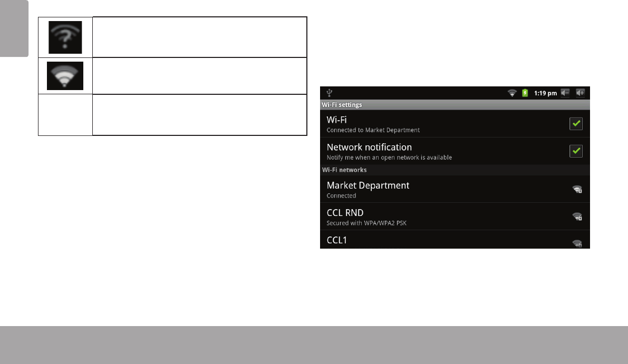Image resolution: width=628 pixels, height=364 pixels.
Task: Tap the CCL1 secured signal icon
Action: point(577,243)
